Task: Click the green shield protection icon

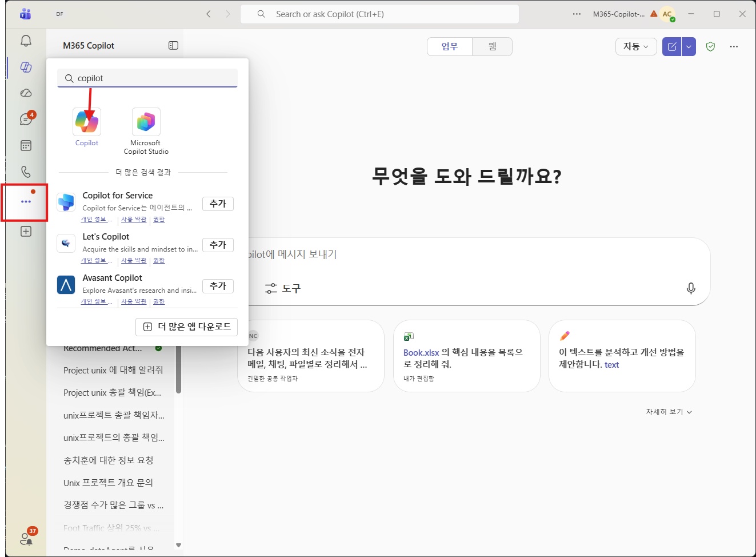Action: [710, 46]
